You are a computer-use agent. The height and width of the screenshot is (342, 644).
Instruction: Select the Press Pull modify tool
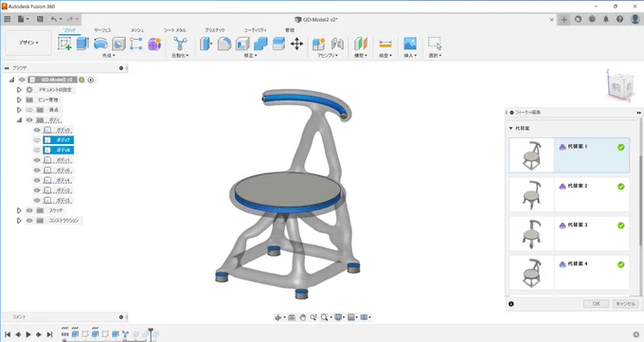point(206,44)
